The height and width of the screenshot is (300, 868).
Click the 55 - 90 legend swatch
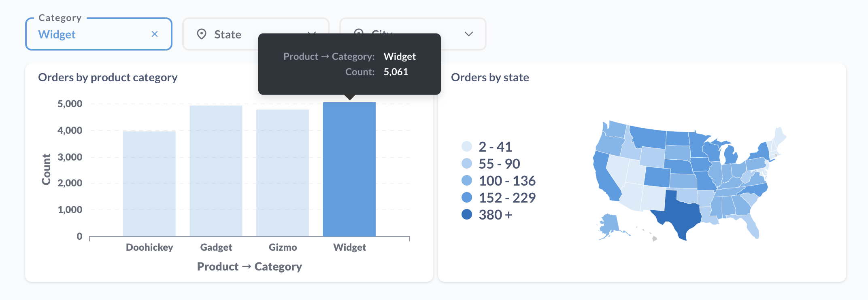click(467, 163)
